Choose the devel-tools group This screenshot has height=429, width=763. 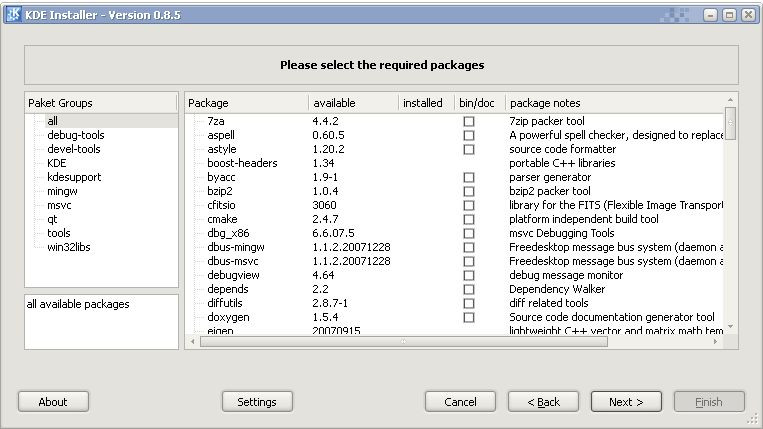click(73, 149)
